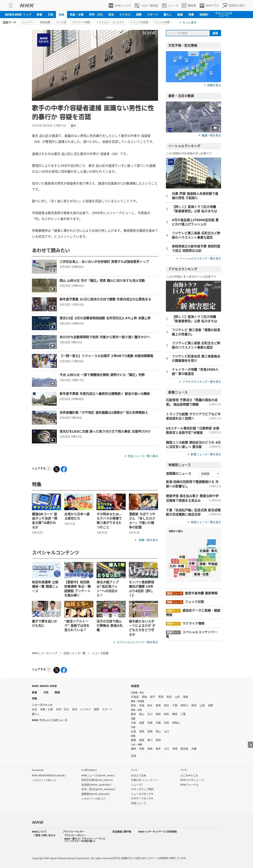Open the ニュース header icon link
This screenshot has width=253, height=868.
tap(170, 5)
